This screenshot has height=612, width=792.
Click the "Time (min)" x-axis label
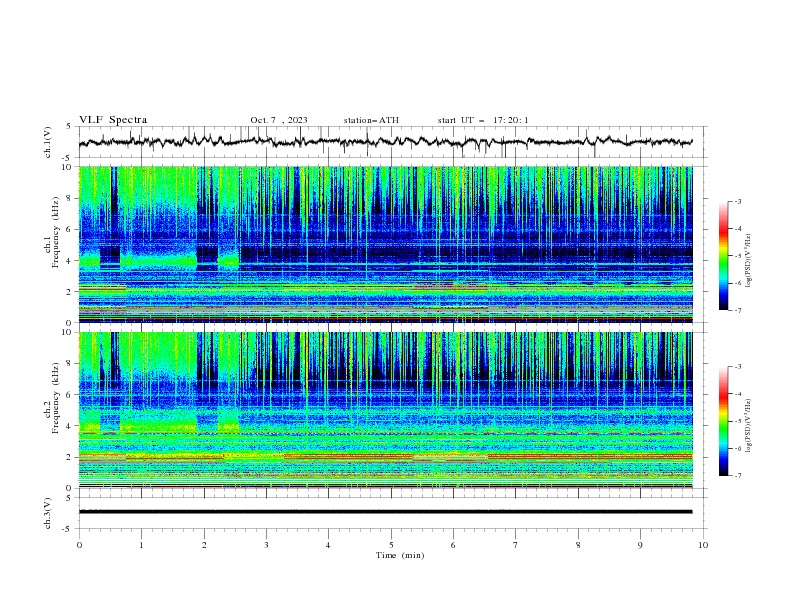[400, 555]
